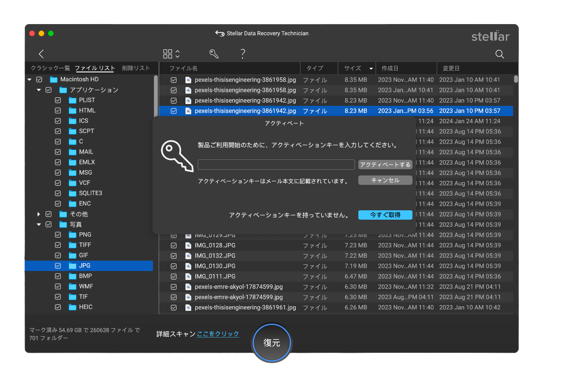The image size is (572, 392).
Task: Click the アクティベートする button
Action: tap(385, 165)
